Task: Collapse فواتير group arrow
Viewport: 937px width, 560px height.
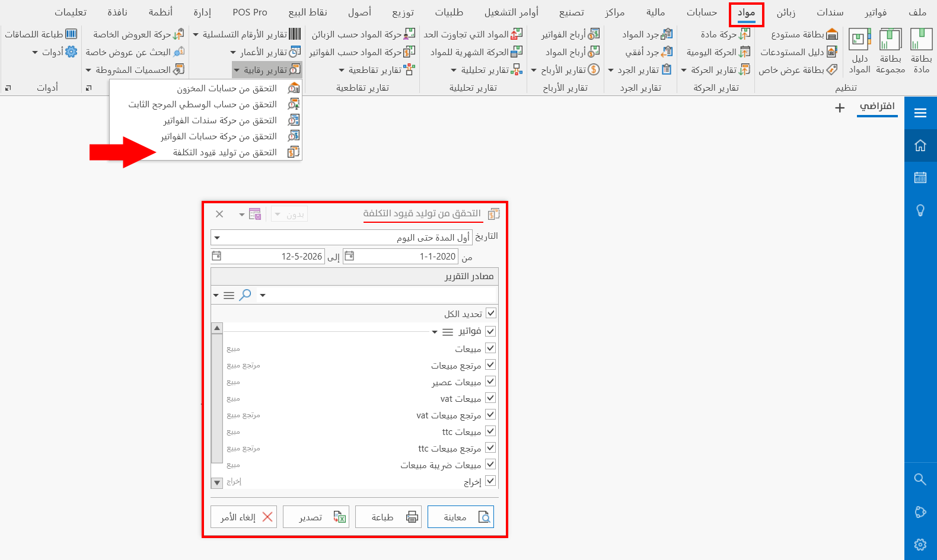Action: coord(435,332)
